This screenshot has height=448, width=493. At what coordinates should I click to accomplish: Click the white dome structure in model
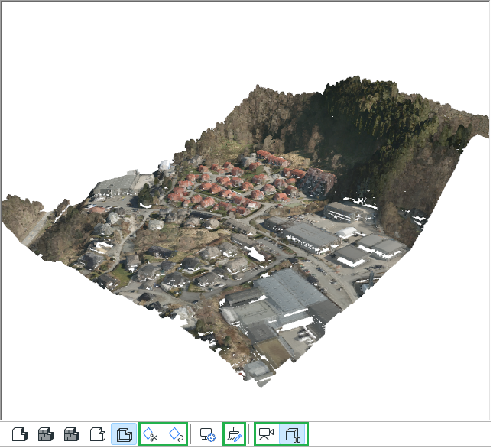(164, 166)
